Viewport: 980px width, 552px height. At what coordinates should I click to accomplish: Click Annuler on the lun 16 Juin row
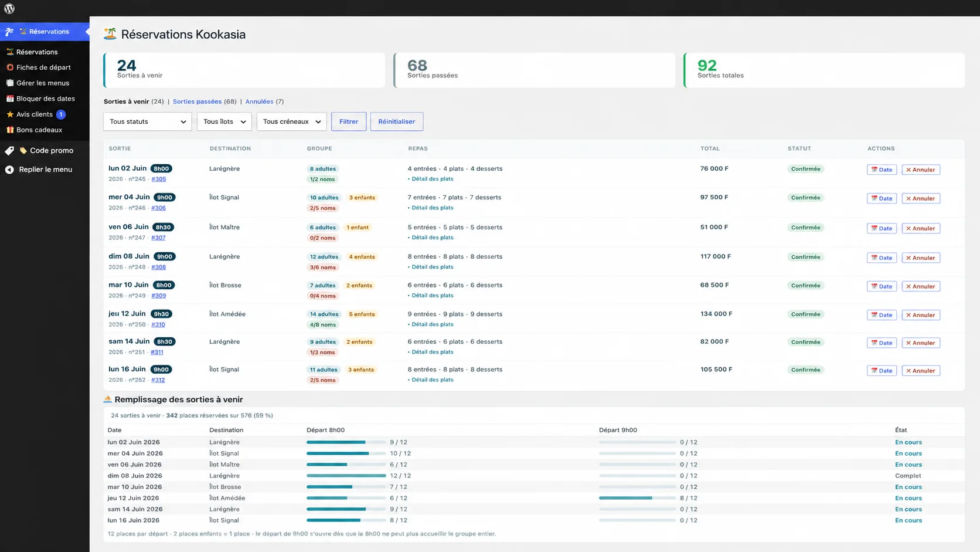click(x=921, y=371)
